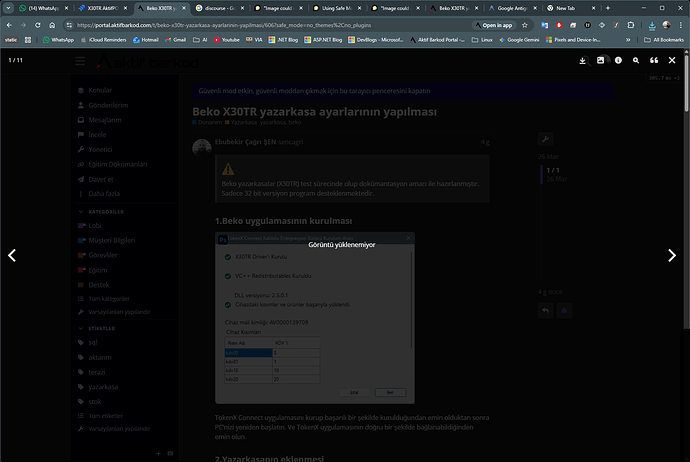
Task: Close the image lightbox viewer
Action: point(672,60)
